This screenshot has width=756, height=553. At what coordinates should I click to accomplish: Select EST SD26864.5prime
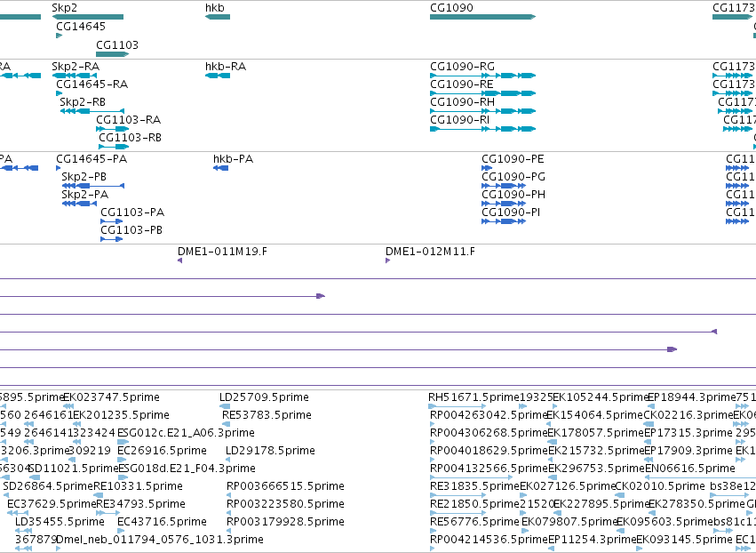click(48, 486)
